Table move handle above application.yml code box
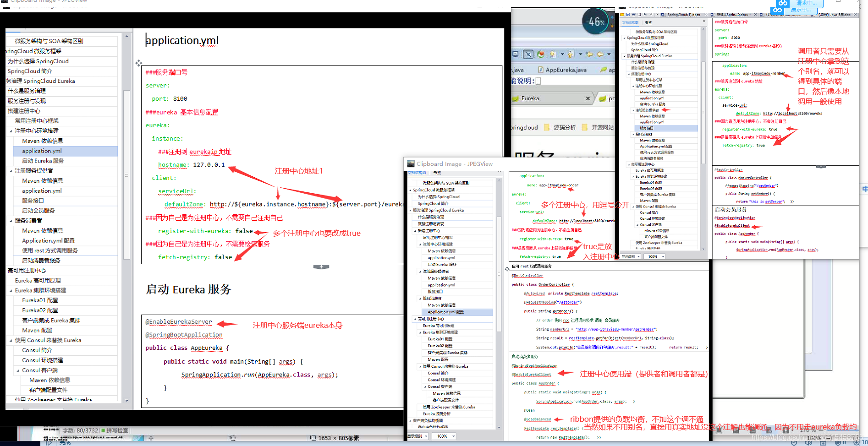Image resolution: width=868 pixels, height=446 pixels. [139, 63]
